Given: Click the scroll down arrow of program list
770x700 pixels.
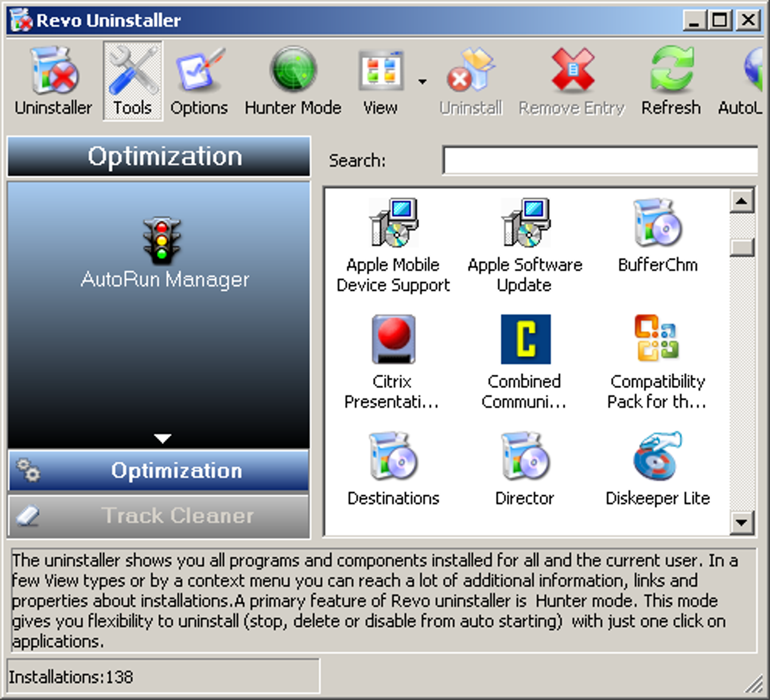Looking at the screenshot, I should click(x=742, y=523).
